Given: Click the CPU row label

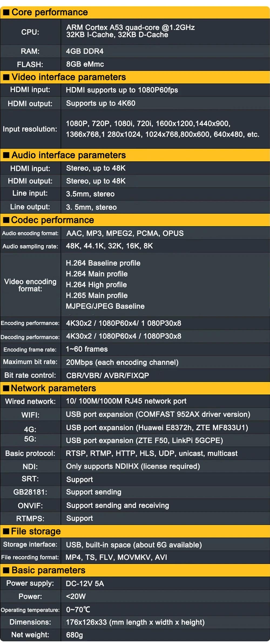Looking at the screenshot, I should [30, 32].
